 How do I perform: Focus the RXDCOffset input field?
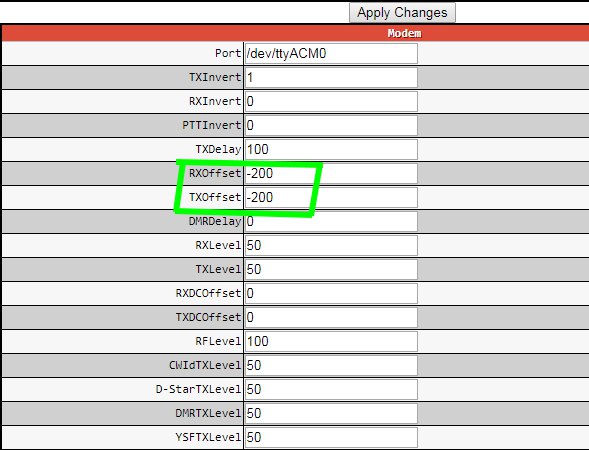click(x=331, y=293)
